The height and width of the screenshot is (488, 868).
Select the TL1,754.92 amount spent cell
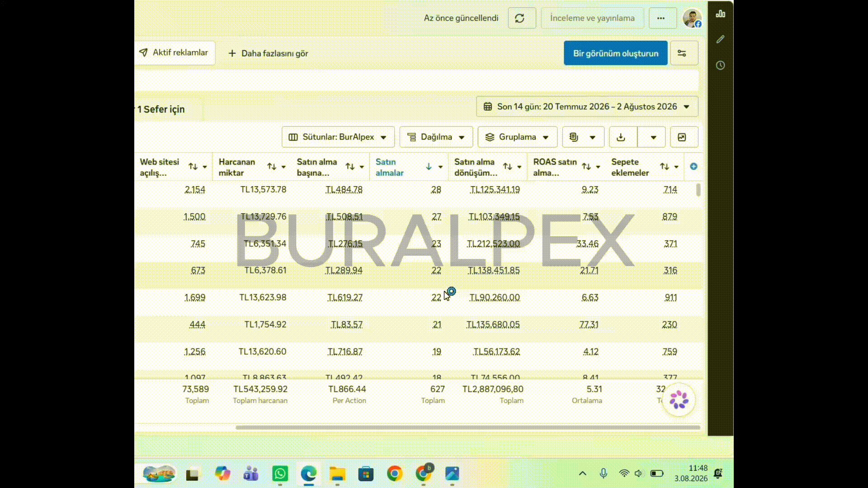coord(265,325)
